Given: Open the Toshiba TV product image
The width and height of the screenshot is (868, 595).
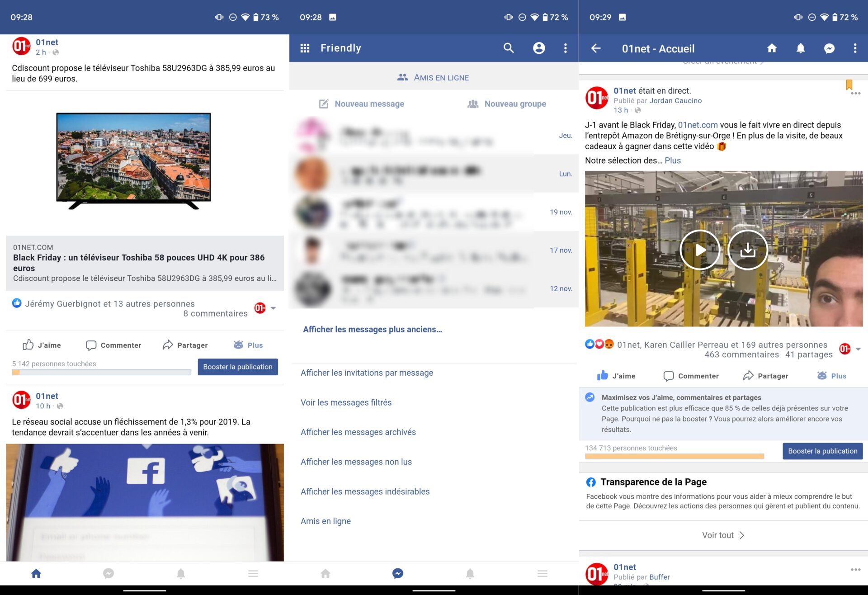Looking at the screenshot, I should pyautogui.click(x=133, y=161).
